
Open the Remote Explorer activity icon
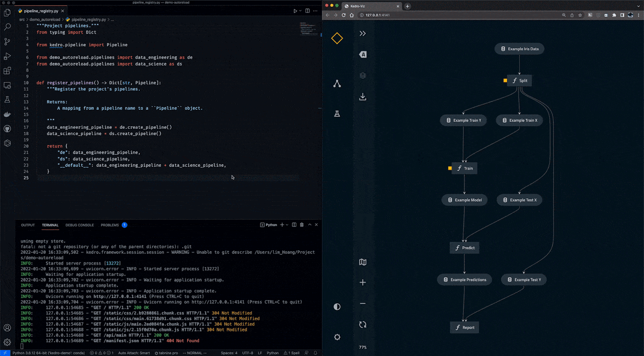point(7,85)
